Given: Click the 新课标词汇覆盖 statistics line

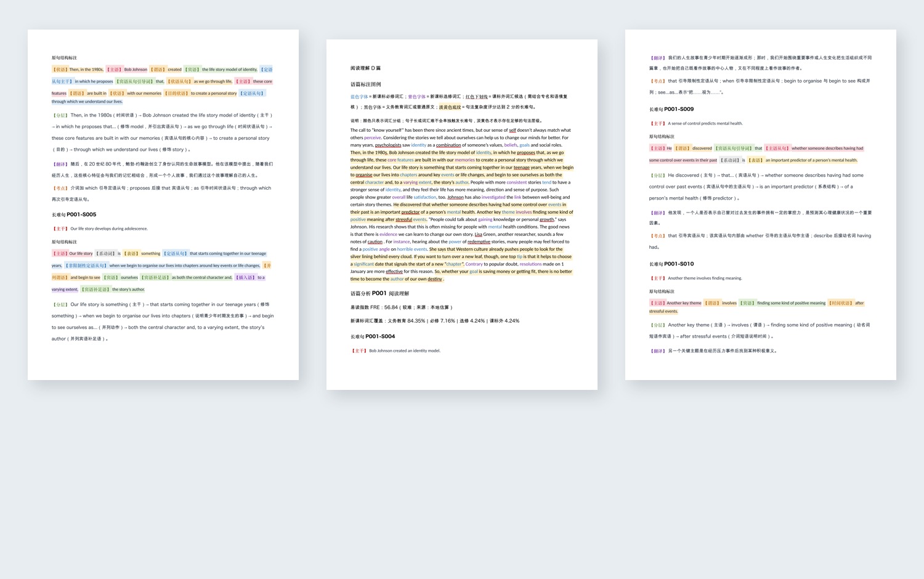Looking at the screenshot, I should coord(435,321).
